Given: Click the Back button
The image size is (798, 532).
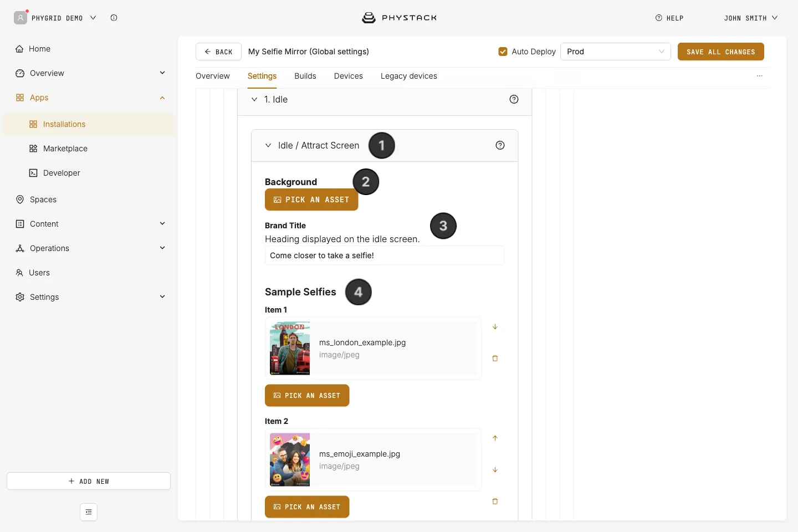Looking at the screenshot, I should point(218,52).
